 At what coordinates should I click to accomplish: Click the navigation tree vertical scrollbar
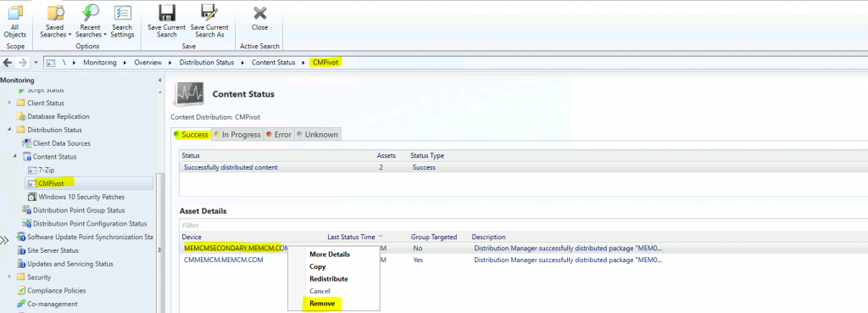click(x=160, y=243)
